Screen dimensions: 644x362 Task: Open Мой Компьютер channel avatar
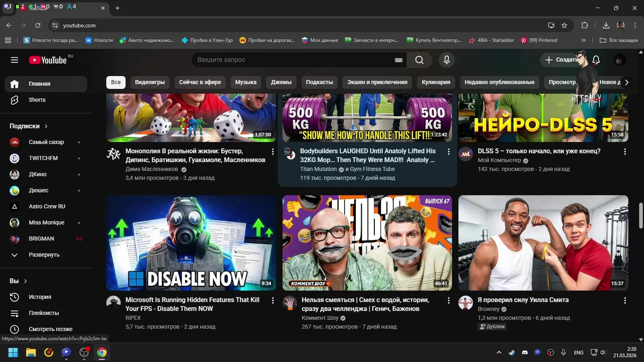click(465, 154)
